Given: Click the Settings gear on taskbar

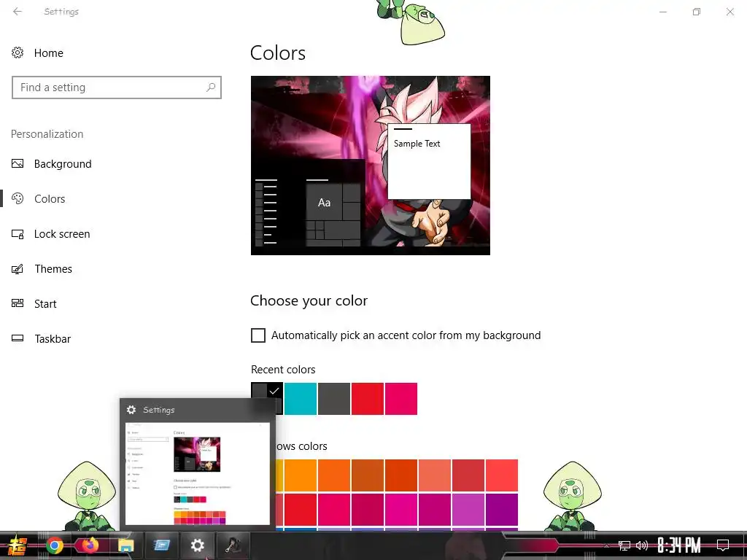Looking at the screenshot, I should pos(197,545).
